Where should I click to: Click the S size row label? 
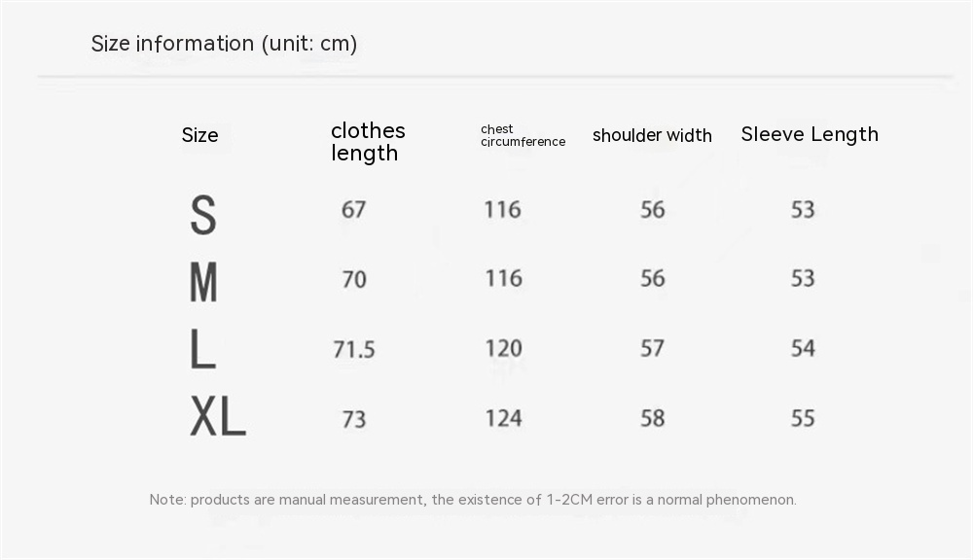coord(202,215)
